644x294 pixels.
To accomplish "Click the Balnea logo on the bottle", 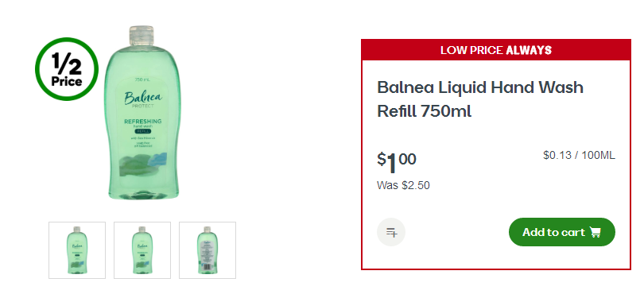I will pyautogui.click(x=143, y=99).
